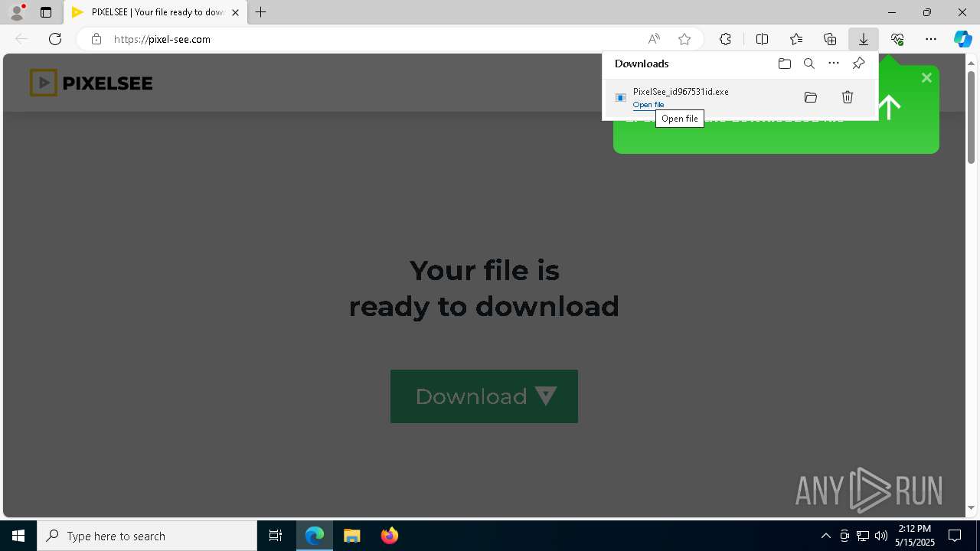This screenshot has width=980, height=551.
Task: Open Windows Start menu
Action: (x=18, y=536)
